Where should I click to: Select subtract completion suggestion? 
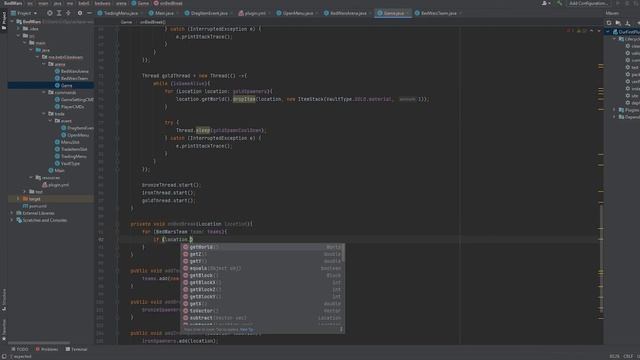click(x=262, y=318)
